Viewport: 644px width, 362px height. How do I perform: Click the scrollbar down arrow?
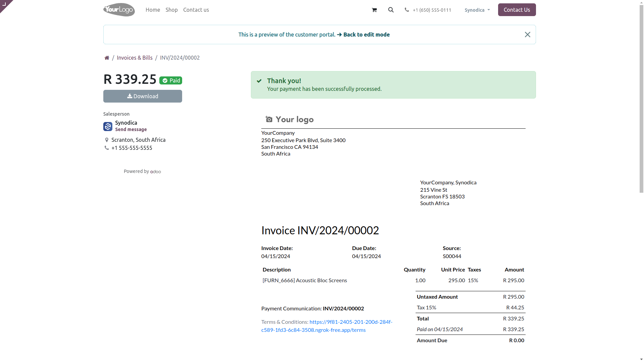[641, 359]
